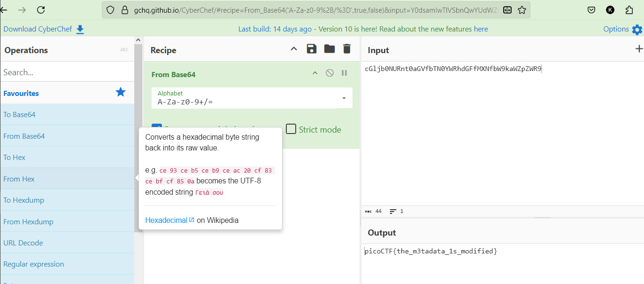This screenshot has width=644, height=284.
Task: Add a new input tab
Action: pyautogui.click(x=638, y=49)
